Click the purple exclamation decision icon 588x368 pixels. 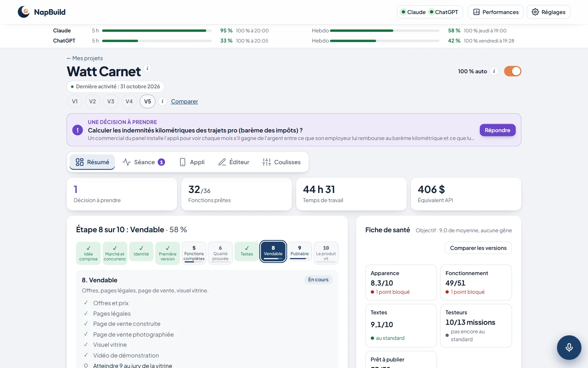(77, 130)
